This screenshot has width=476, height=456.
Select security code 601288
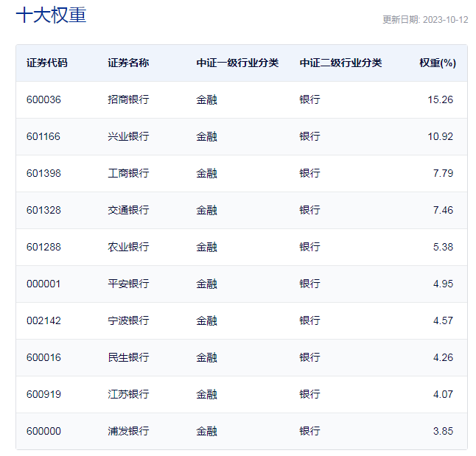43,247
